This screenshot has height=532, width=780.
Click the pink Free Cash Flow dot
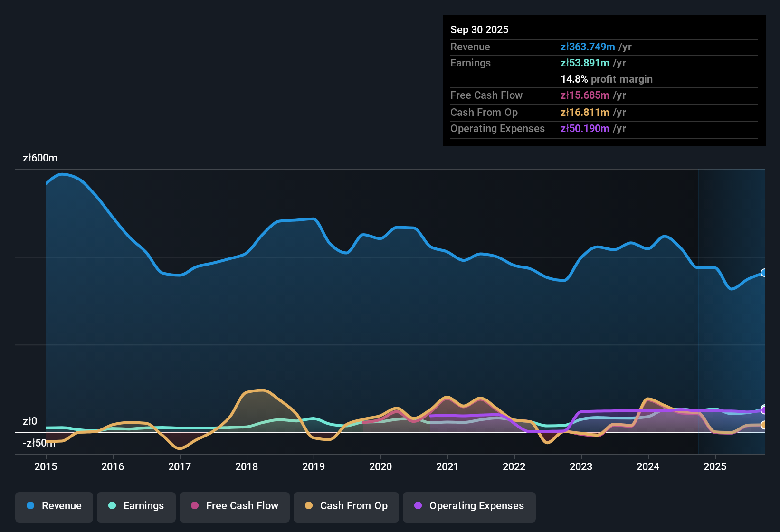(x=195, y=505)
